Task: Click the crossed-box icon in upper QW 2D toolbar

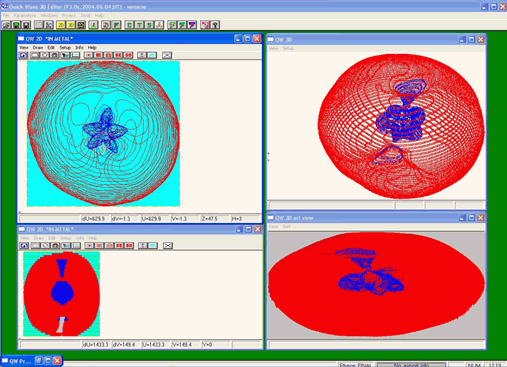Action: click(167, 55)
